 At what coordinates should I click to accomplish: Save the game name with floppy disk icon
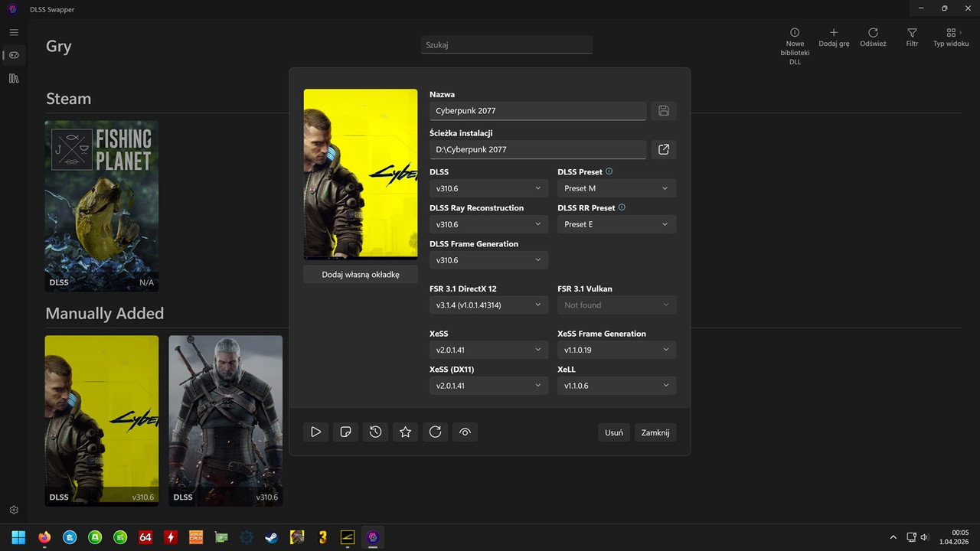pos(664,111)
